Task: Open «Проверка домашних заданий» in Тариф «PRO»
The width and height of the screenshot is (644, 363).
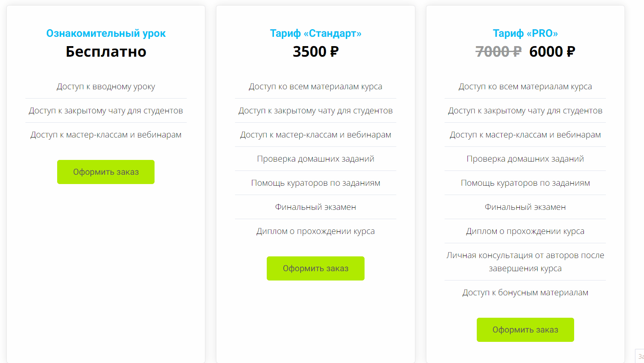Action: click(525, 159)
